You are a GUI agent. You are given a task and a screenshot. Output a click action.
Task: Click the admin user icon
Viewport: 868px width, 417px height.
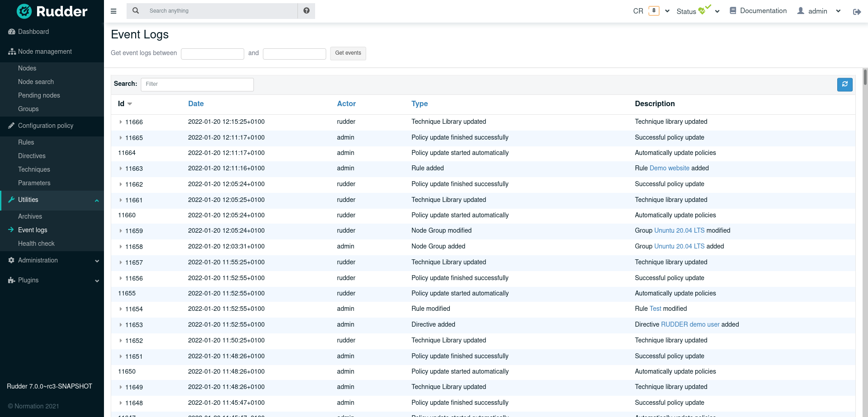(800, 11)
